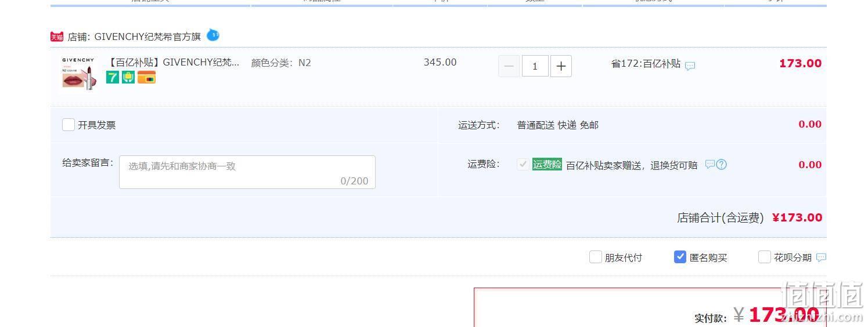
Task: Click the chat bubble icon after 退换货可赔
Action: click(709, 165)
